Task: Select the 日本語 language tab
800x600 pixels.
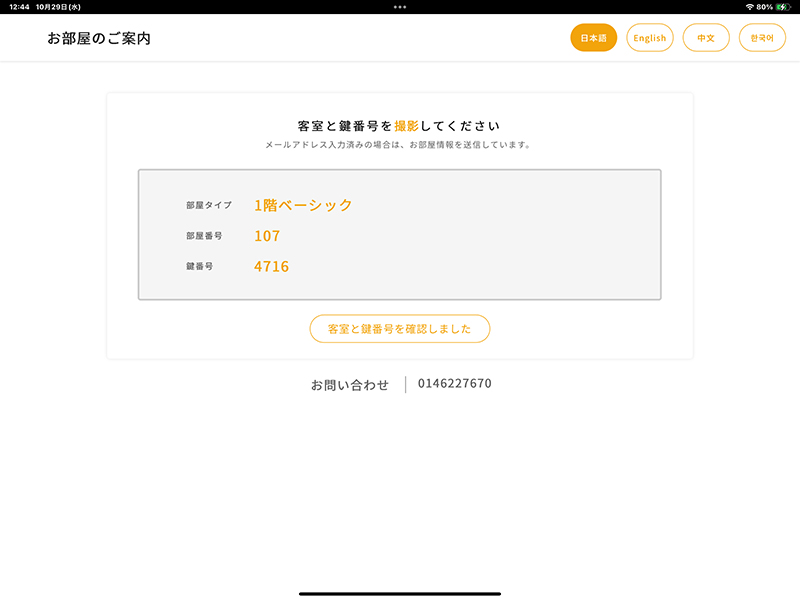Action: pos(592,37)
